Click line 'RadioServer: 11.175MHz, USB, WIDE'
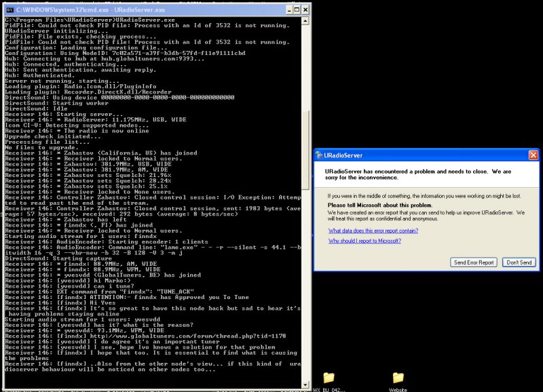The image size is (543, 392). click(x=96, y=120)
